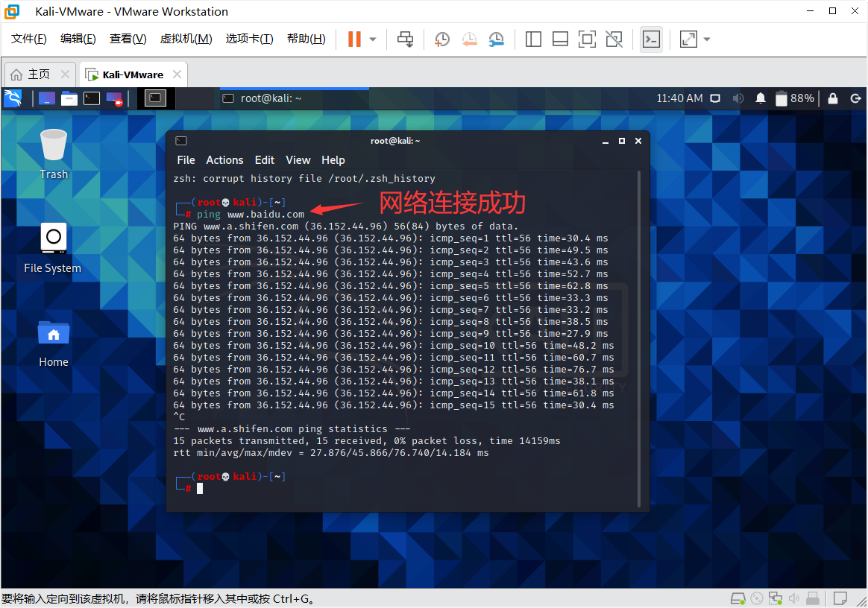The image size is (868, 608).
Task: Open the terminal File menu
Action: [x=186, y=160]
